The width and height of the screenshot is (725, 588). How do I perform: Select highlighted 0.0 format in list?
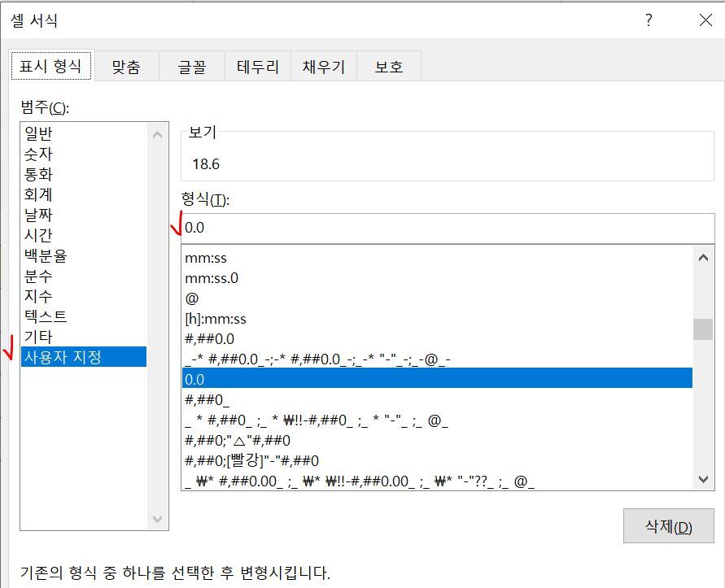[437, 379]
